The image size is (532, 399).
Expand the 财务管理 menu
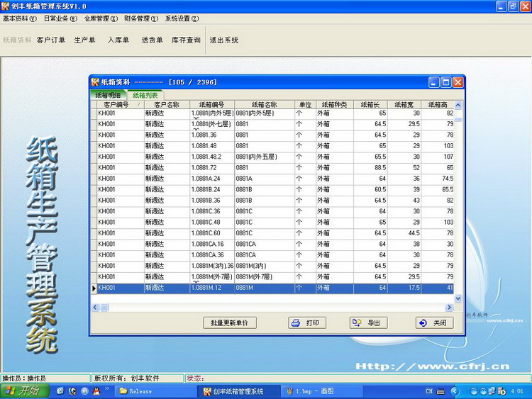pyautogui.click(x=141, y=18)
